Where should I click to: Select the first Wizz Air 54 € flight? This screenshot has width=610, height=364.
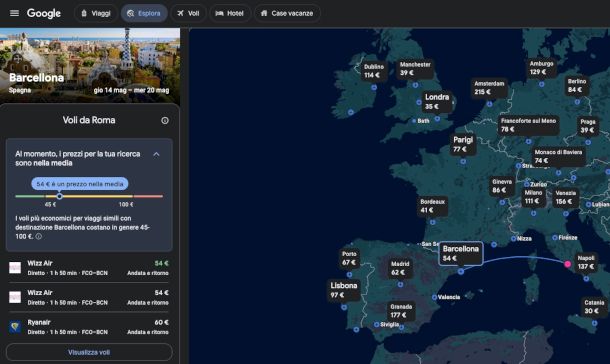click(89, 268)
